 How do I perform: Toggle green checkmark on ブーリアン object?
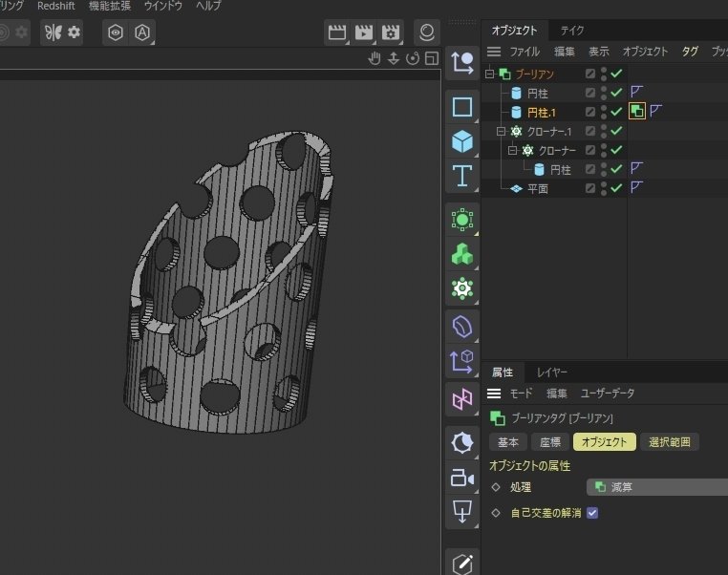point(616,74)
